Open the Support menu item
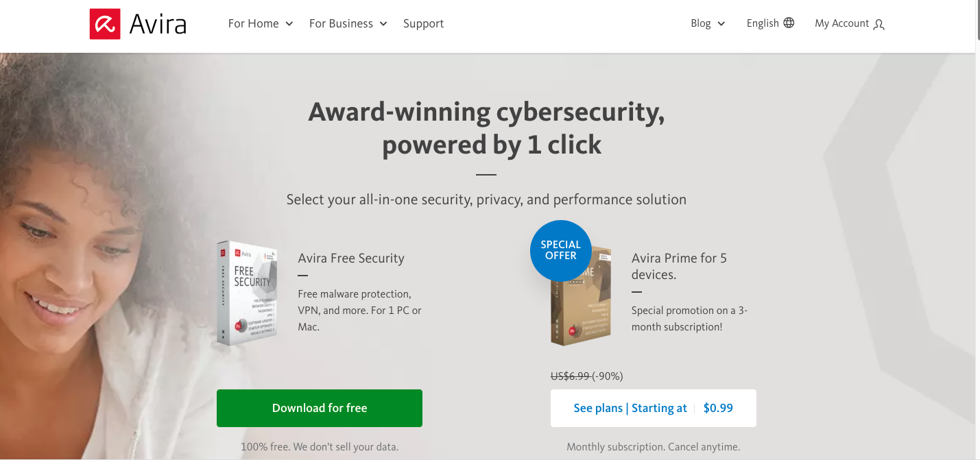This screenshot has height=460, width=980. click(x=423, y=23)
